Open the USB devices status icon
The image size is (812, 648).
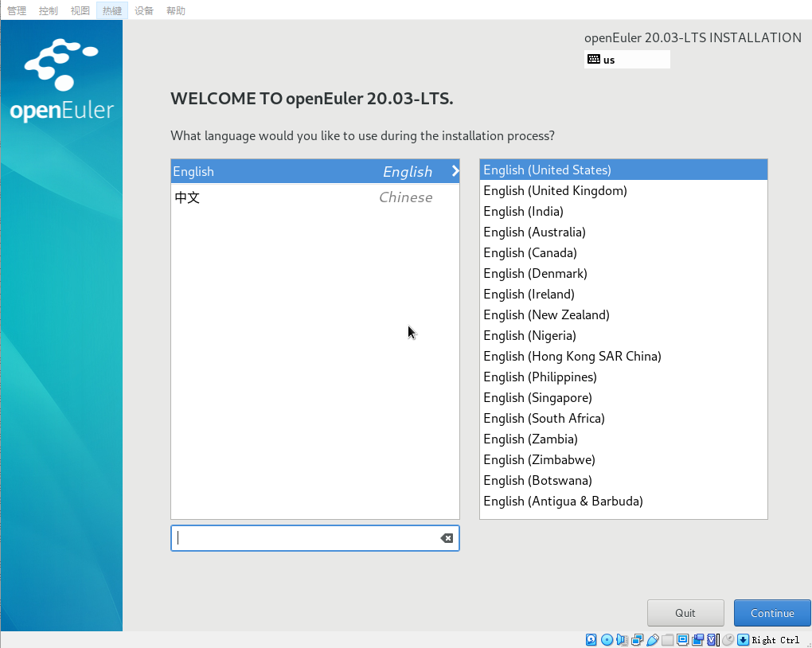point(653,639)
